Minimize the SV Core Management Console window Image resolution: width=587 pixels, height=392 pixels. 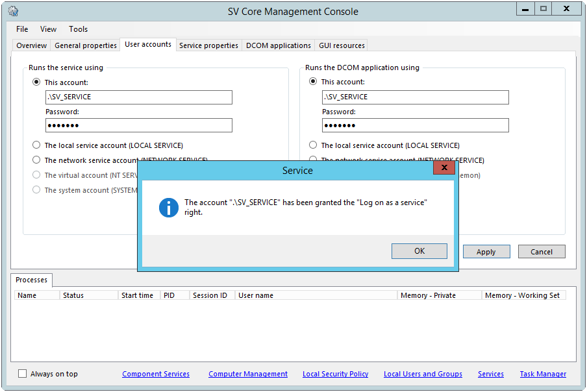pos(525,9)
